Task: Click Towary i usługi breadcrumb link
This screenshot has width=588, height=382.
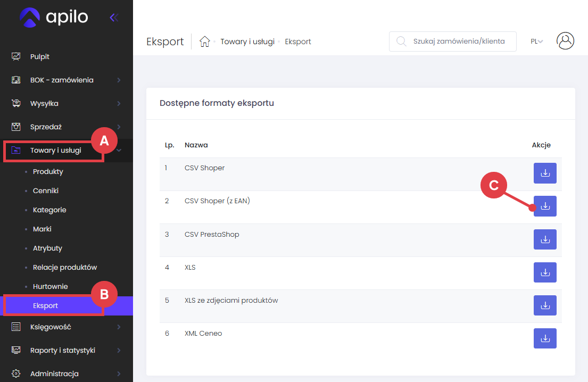Action: [247, 41]
